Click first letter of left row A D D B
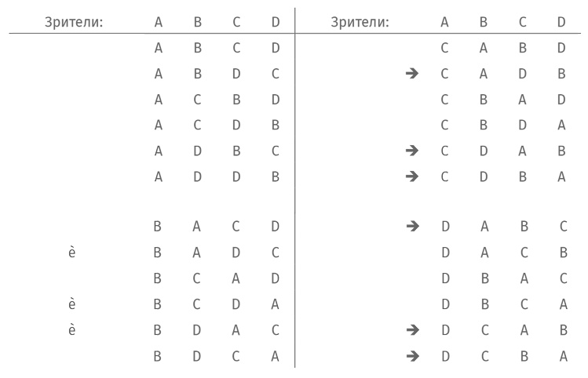The width and height of the screenshot is (588, 378). [x=159, y=177]
